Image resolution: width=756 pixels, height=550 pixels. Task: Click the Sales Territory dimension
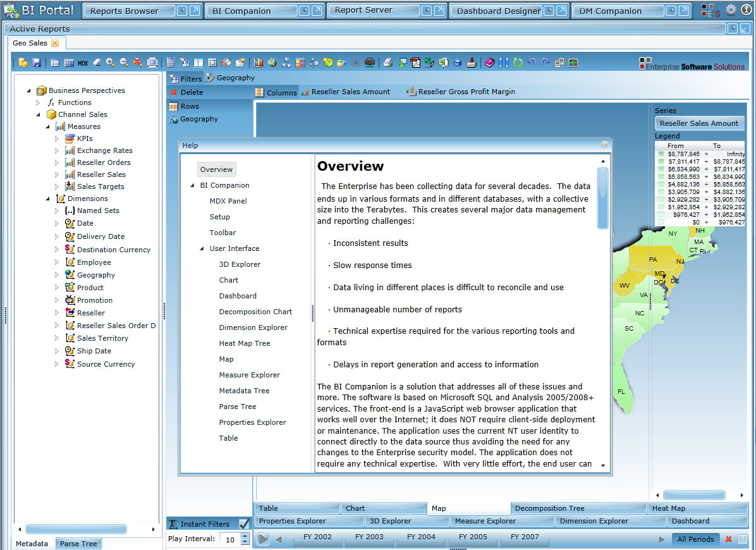102,338
